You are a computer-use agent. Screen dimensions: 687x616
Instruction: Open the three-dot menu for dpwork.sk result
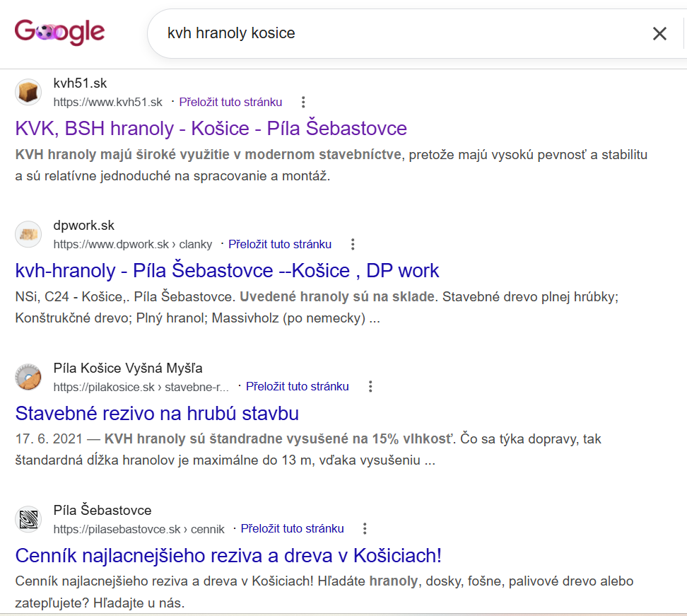tap(353, 244)
